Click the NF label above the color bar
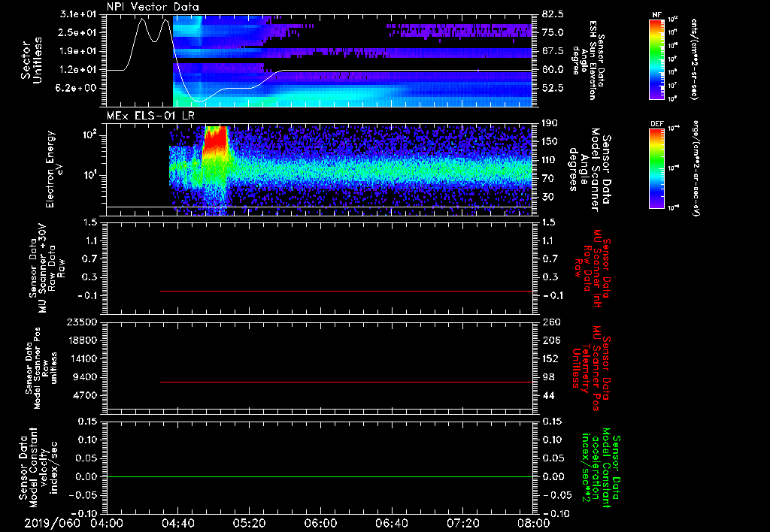Viewport: 770px width, 532px height. click(656, 15)
